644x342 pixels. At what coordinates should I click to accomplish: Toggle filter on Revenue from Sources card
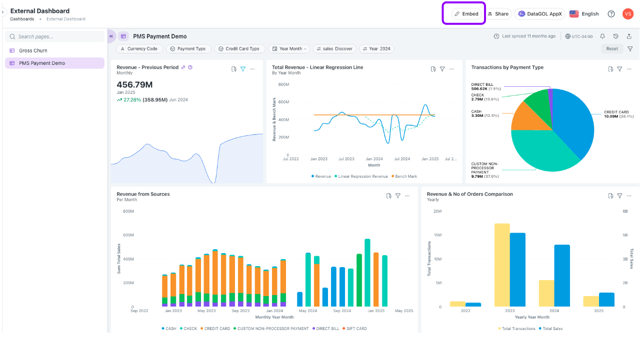click(398, 196)
